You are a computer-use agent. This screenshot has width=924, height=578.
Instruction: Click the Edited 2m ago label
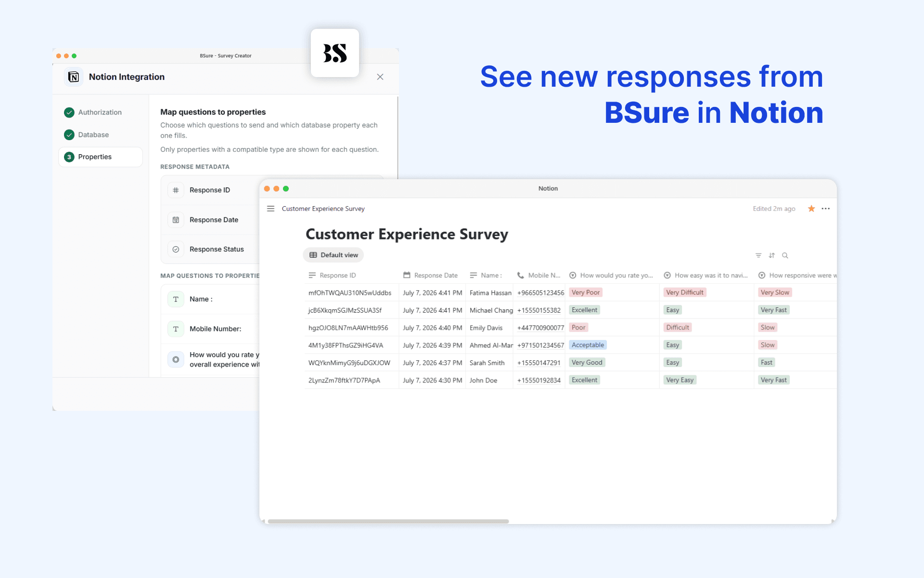tap(774, 209)
